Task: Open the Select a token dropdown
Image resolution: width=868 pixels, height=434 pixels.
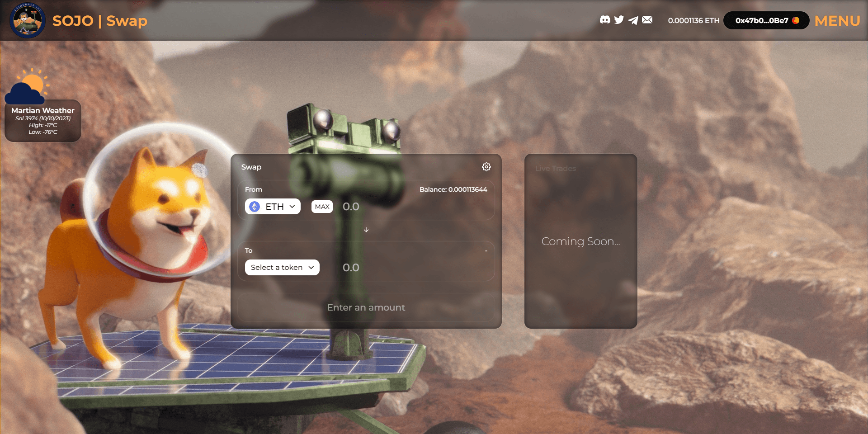Action: click(x=282, y=268)
